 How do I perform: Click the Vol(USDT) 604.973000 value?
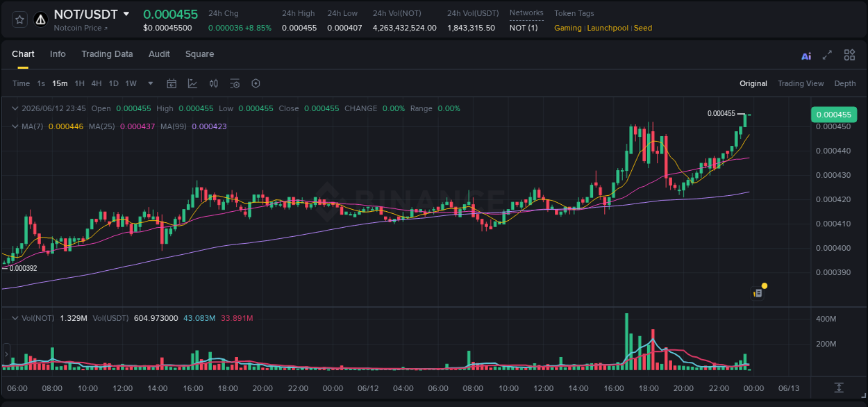tap(156, 318)
